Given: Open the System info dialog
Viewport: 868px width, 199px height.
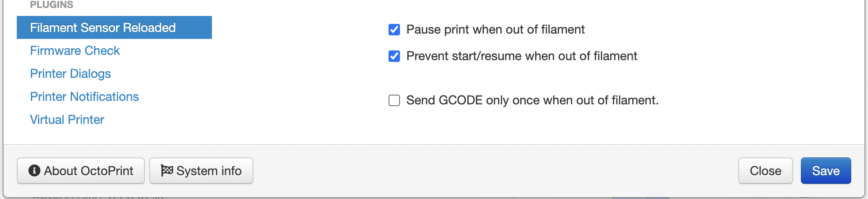Looking at the screenshot, I should coord(201,171).
